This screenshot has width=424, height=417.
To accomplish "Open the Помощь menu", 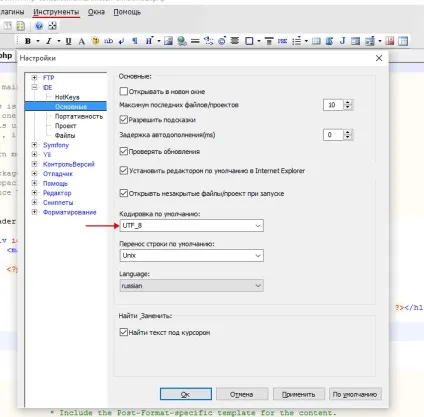I will click(127, 12).
